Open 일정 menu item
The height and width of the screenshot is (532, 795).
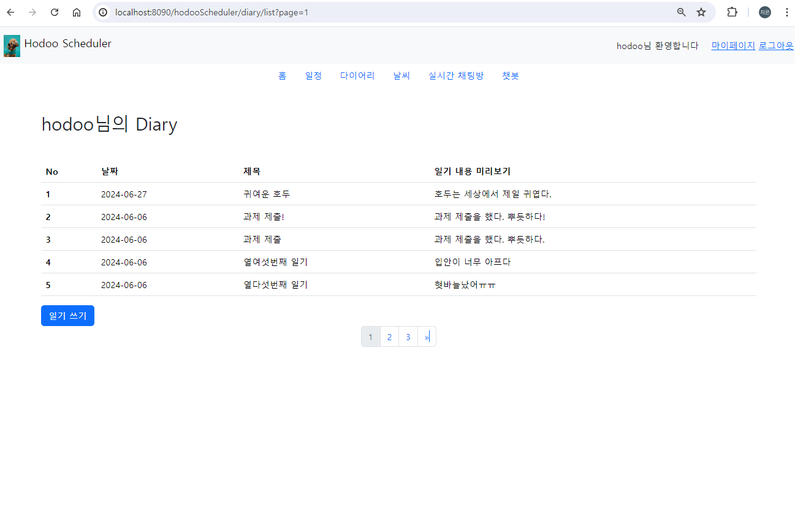click(x=313, y=75)
